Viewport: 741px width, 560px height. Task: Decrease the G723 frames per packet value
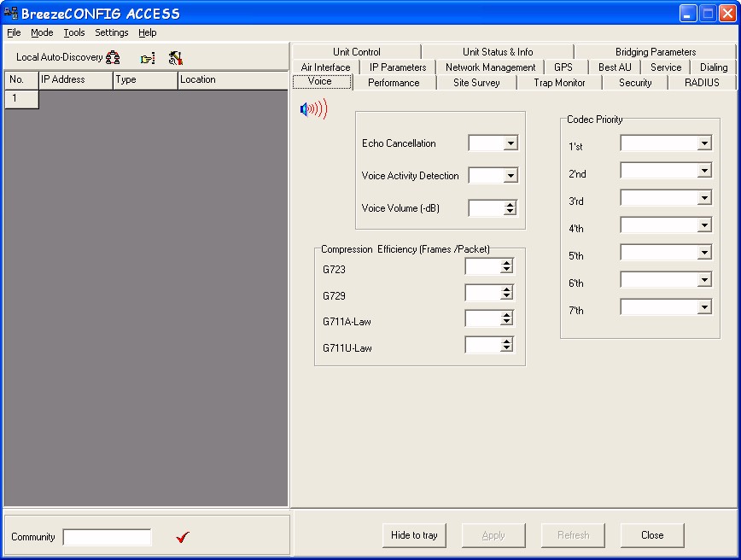(506, 271)
